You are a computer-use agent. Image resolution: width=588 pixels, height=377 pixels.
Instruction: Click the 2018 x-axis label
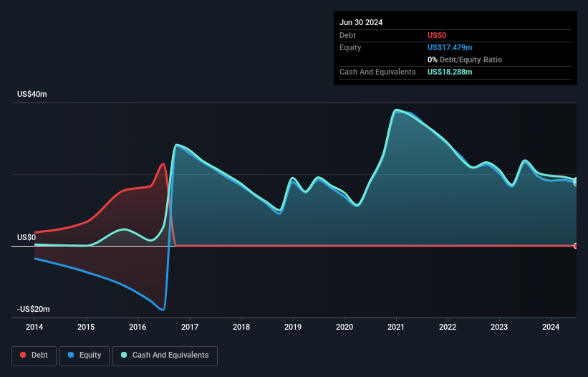241,327
